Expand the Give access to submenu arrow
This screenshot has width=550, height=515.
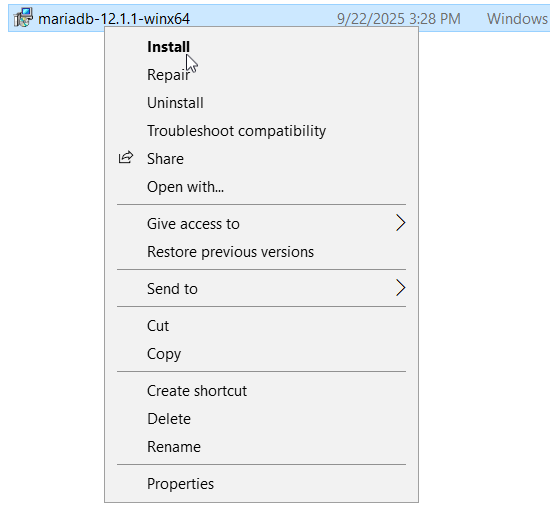[400, 223]
